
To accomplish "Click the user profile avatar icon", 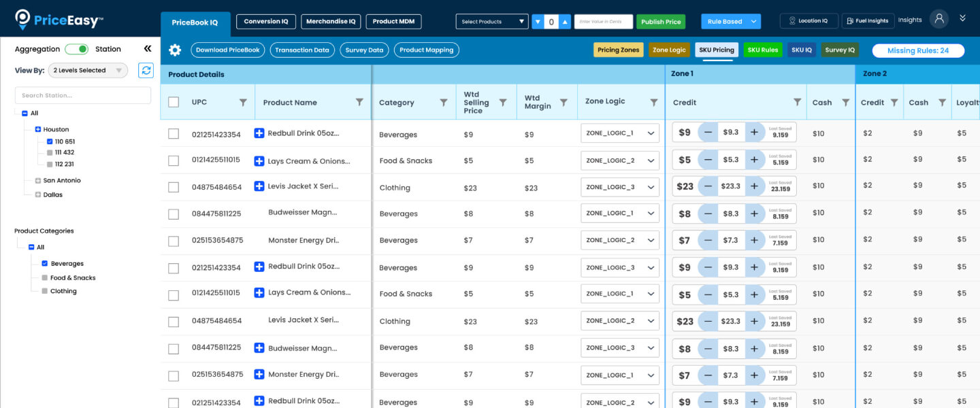I will point(939,19).
